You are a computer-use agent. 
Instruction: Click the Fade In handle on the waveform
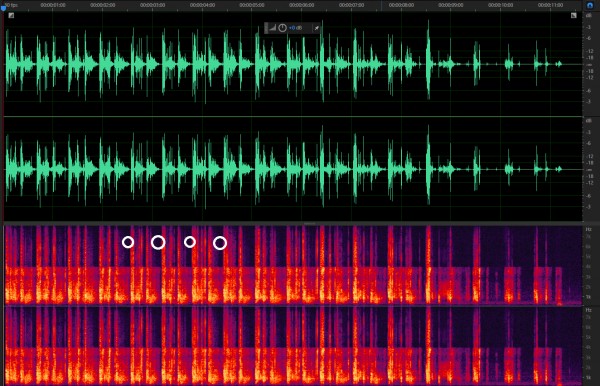11,16
